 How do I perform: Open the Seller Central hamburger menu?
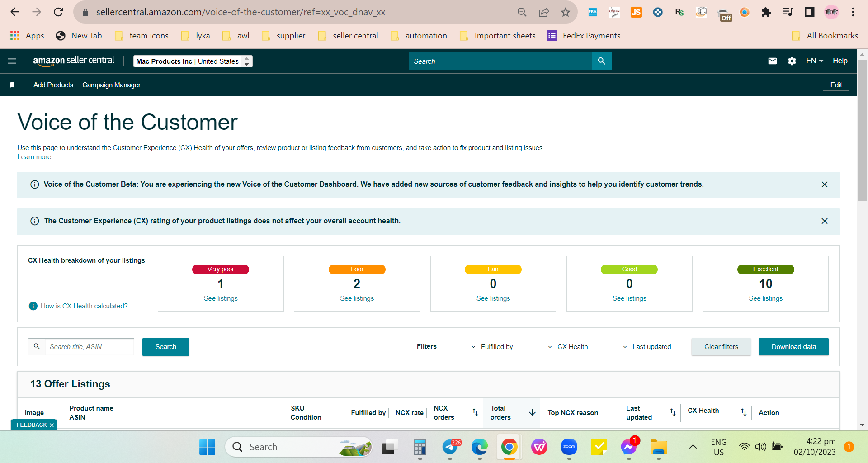[x=12, y=61]
